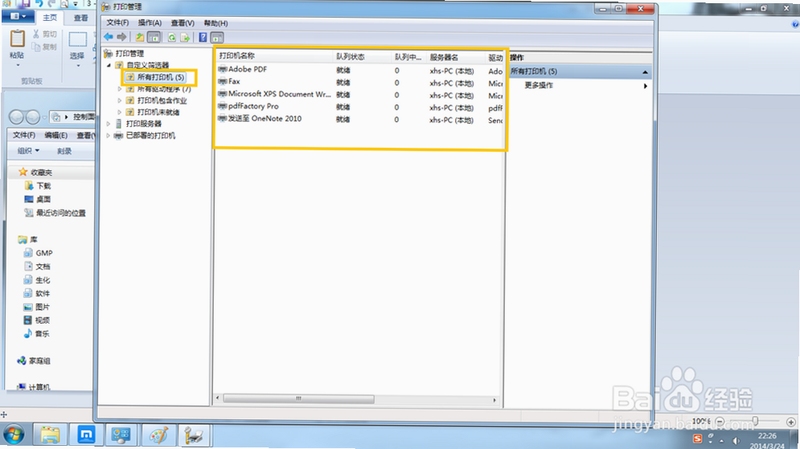Open the 查看(V) menu in Print Management
The image size is (800, 449).
(x=182, y=23)
